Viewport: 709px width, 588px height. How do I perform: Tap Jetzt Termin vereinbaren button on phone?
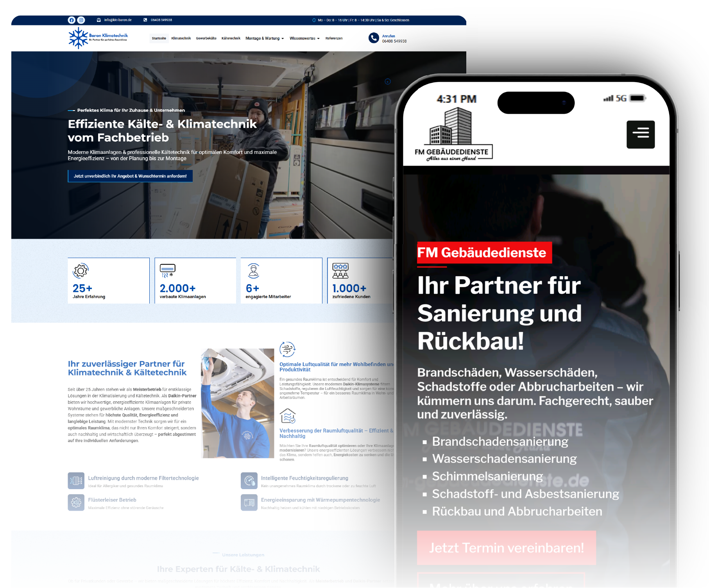(x=507, y=548)
